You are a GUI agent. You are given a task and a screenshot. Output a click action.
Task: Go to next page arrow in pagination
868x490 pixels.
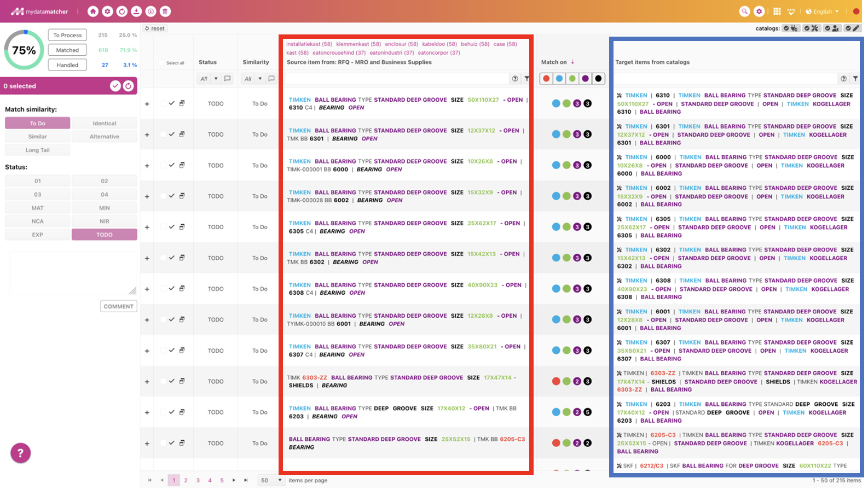pos(234,480)
